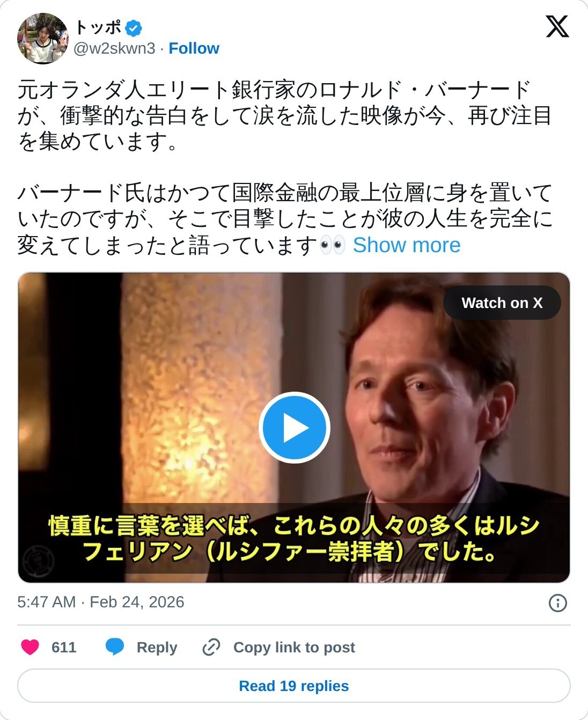This screenshot has width=588, height=720.
Task: Open the author's profile avatar
Action: pos(43,39)
